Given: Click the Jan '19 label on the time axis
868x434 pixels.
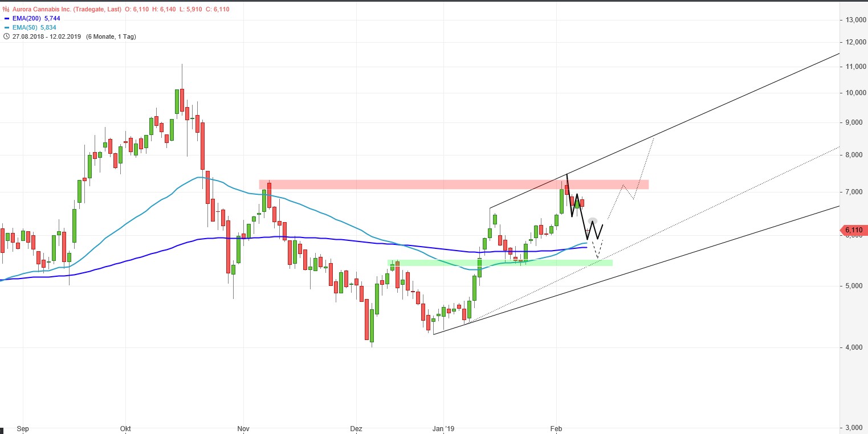Looking at the screenshot, I should pos(443,428).
